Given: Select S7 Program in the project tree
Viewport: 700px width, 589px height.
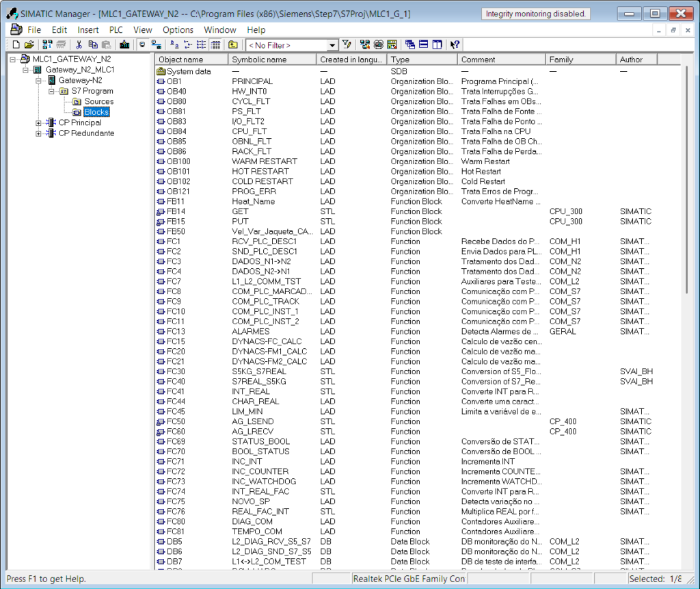Looking at the screenshot, I should click(92, 91).
